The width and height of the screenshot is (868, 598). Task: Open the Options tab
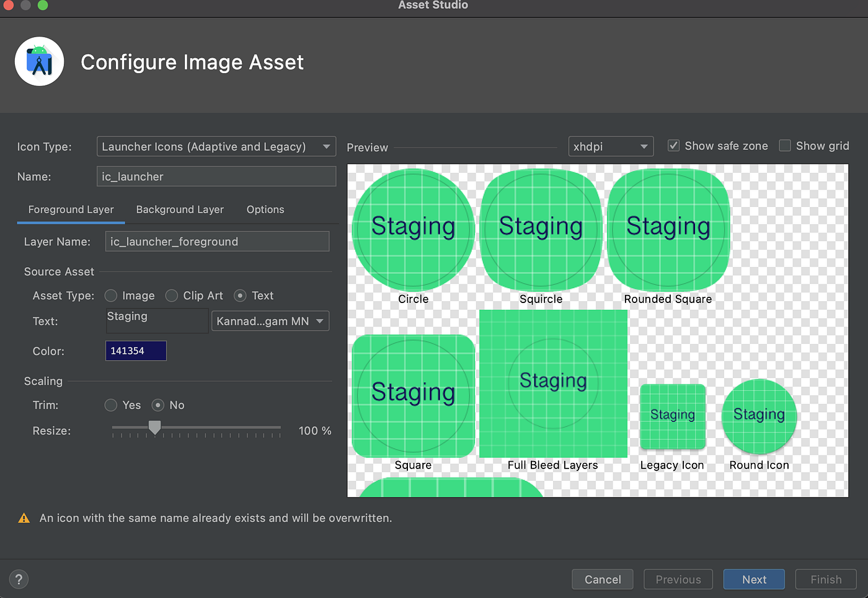pos(265,209)
